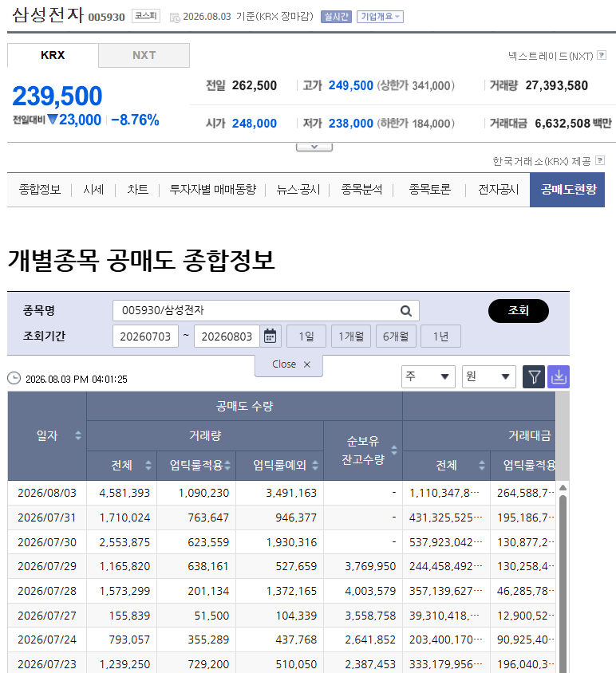Image resolution: width=616 pixels, height=673 pixels.
Task: Click the value 4,581,393 in the table
Action: pos(124,493)
